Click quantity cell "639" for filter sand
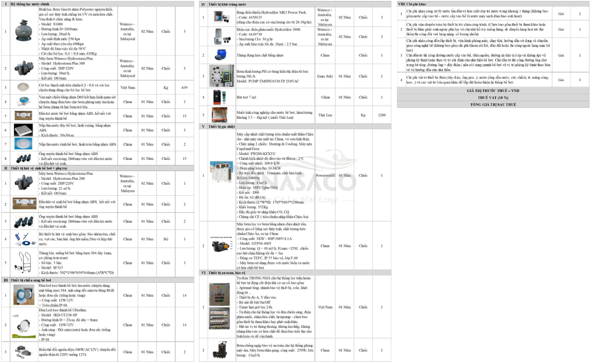The width and height of the screenshot is (593, 364). pyautogui.click(x=184, y=88)
